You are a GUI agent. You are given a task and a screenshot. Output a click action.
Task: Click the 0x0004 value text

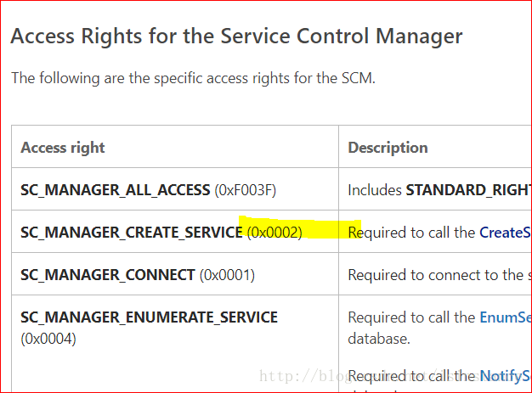48,339
